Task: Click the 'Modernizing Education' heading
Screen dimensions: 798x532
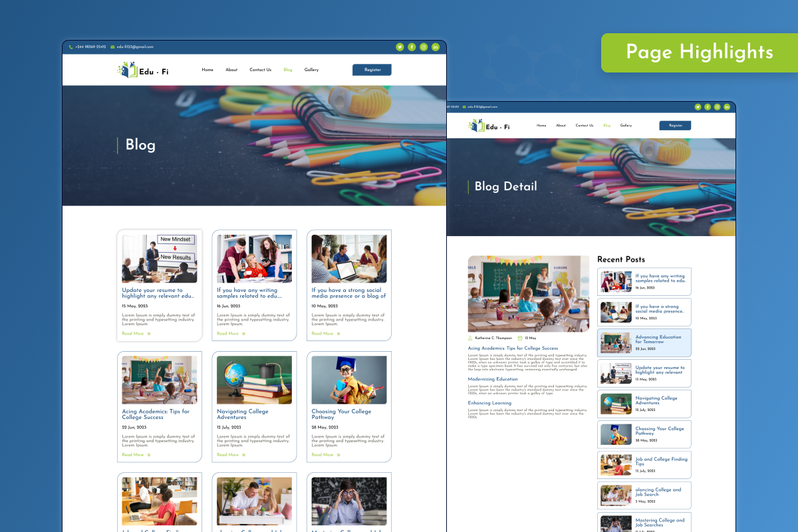Action: [x=493, y=379]
